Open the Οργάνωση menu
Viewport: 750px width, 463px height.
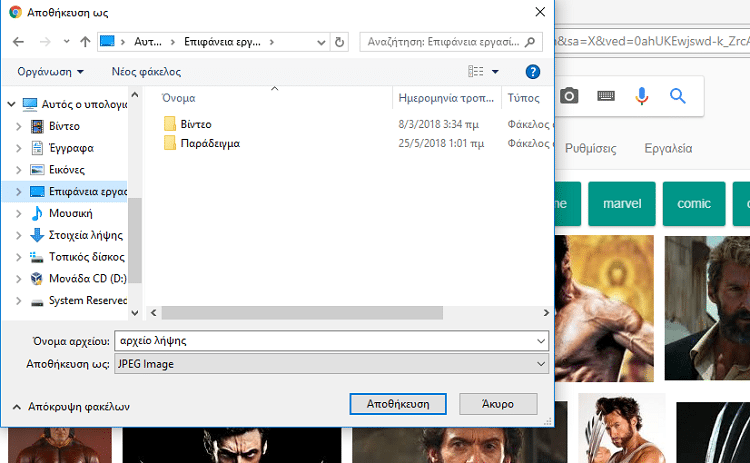(50, 72)
